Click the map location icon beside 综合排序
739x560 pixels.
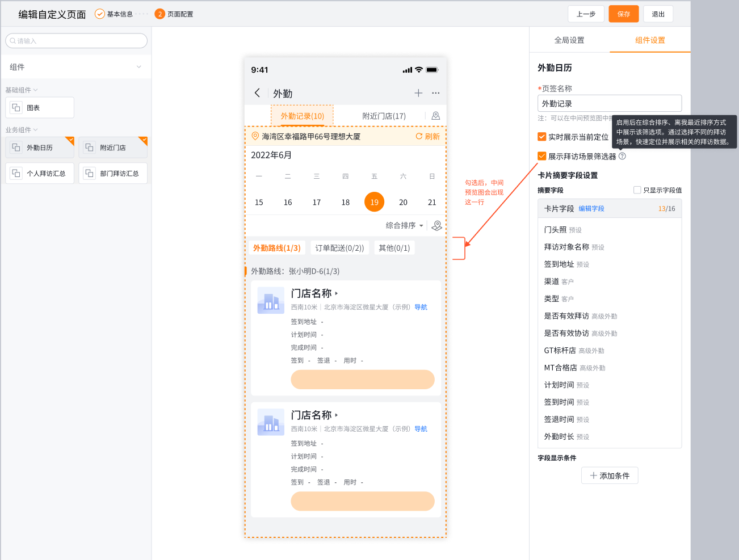click(x=436, y=225)
